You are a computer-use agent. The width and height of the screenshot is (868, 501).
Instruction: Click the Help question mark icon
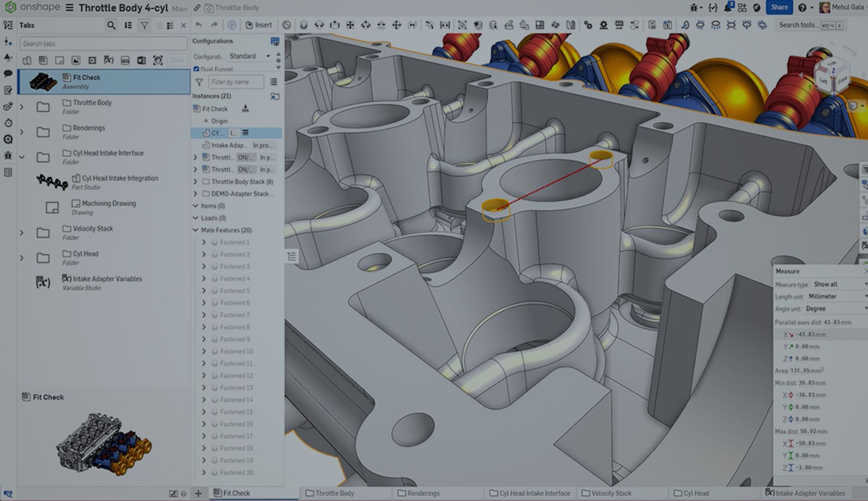point(802,7)
